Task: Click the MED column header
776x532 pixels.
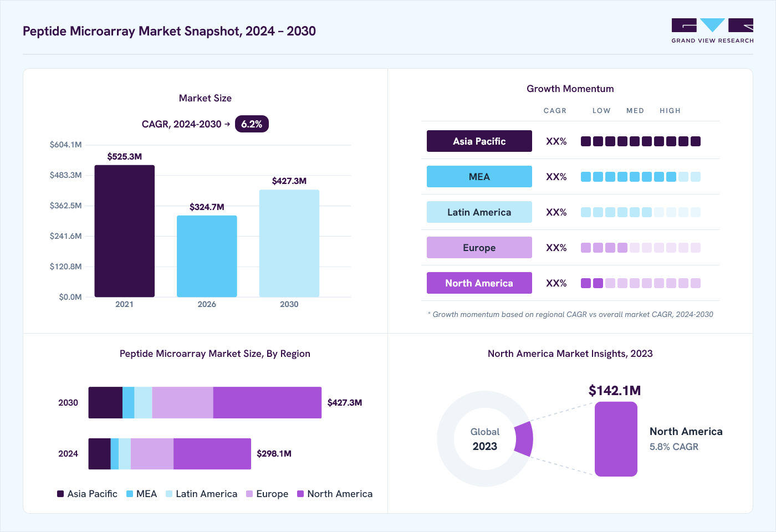Action: (x=635, y=111)
